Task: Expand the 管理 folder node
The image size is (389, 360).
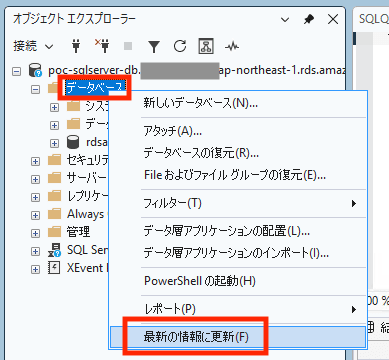Action: tap(35, 233)
